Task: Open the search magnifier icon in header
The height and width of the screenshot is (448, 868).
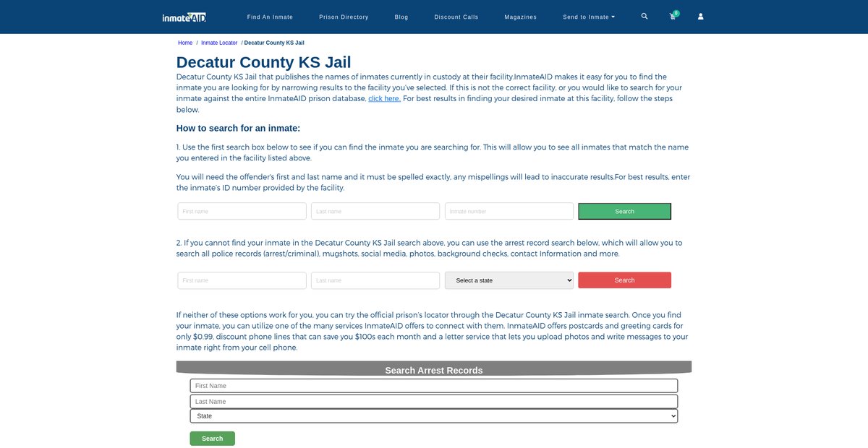Action: pyautogui.click(x=644, y=16)
